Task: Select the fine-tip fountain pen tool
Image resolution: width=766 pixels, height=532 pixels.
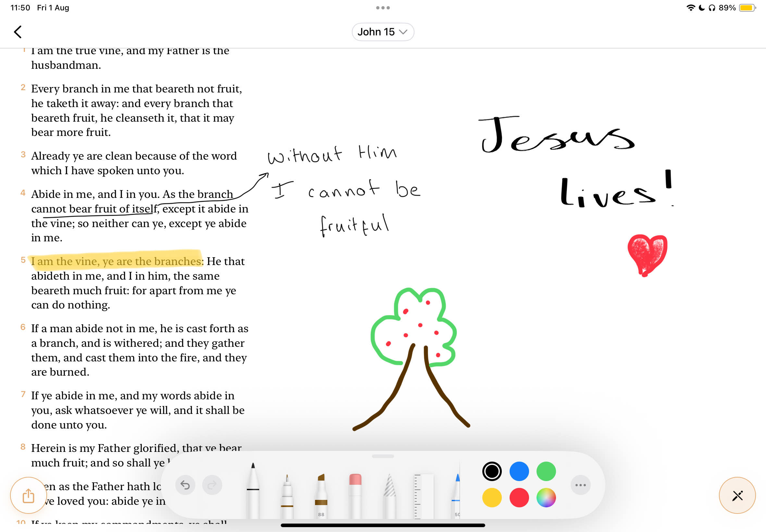Action: [287, 492]
